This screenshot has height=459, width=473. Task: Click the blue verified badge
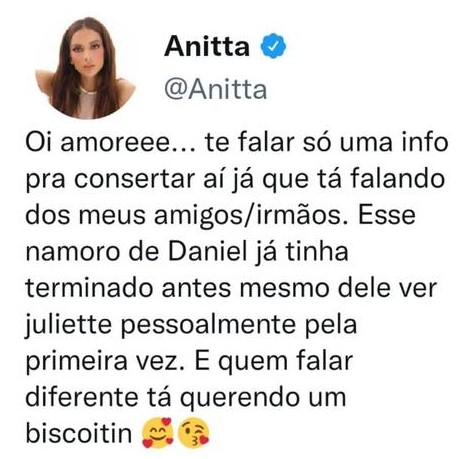coord(273,46)
